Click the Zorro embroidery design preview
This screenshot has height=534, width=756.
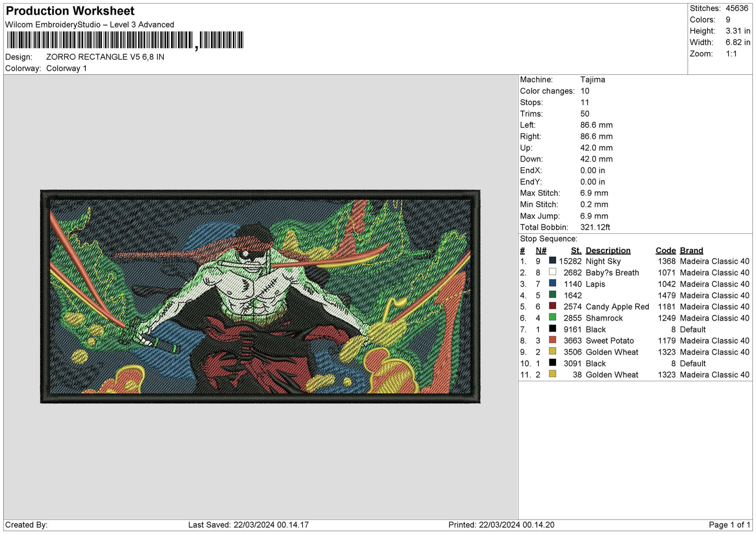(260, 297)
